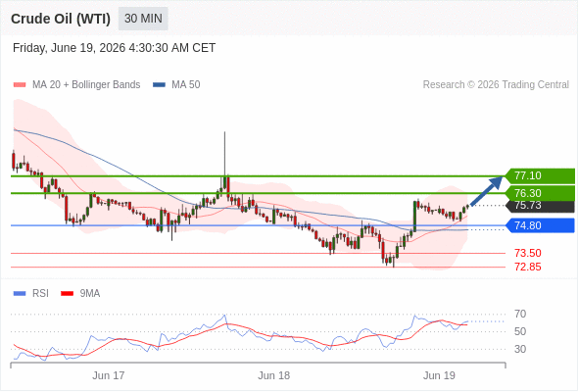This screenshot has height=392, width=578.
Task: Click the Jun 19 date axis label
Action: [439, 375]
